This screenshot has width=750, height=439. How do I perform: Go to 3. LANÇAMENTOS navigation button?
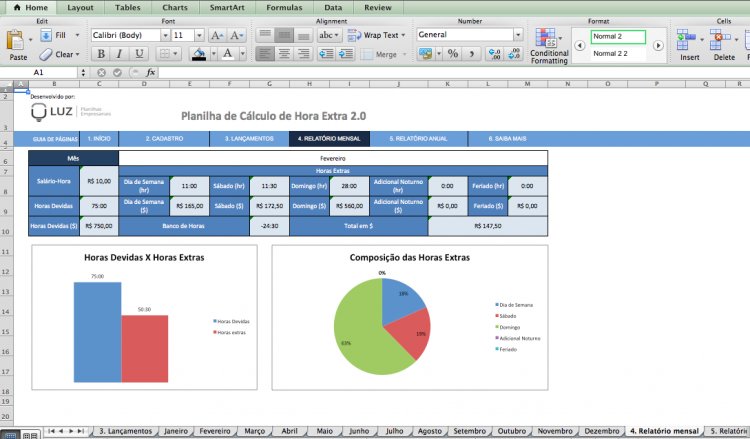[x=249, y=139]
